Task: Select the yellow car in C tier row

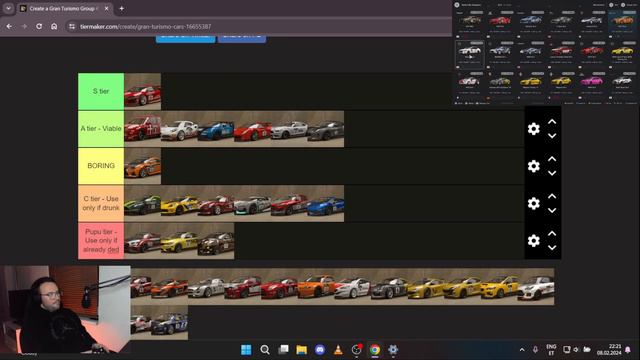Action: [x=179, y=203]
